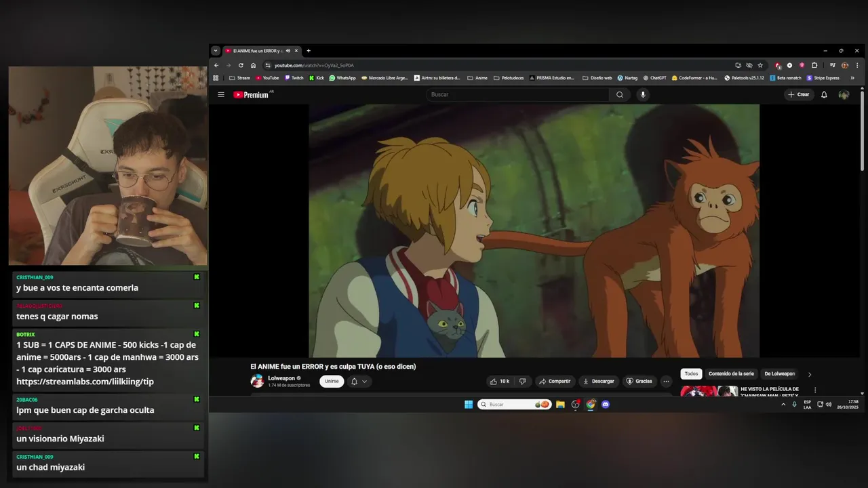
Task: Open apps grid icon in bookmarks bar
Action: [216, 78]
